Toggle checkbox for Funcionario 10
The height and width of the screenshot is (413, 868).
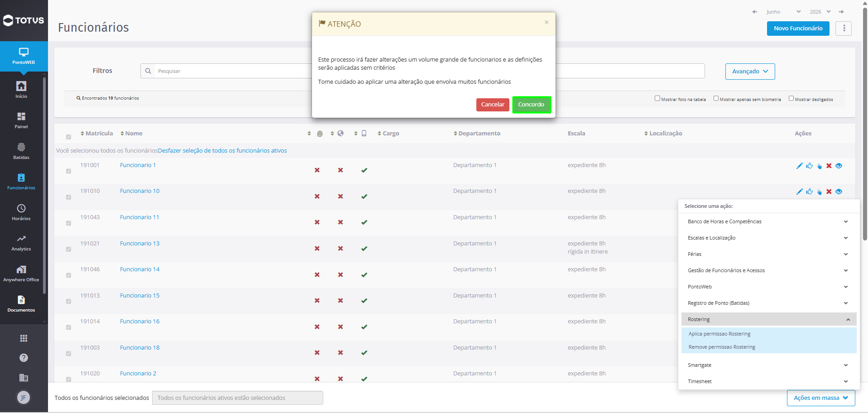68,197
